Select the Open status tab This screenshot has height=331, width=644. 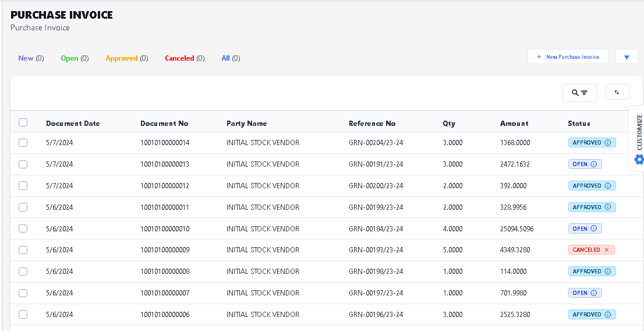[x=69, y=58]
